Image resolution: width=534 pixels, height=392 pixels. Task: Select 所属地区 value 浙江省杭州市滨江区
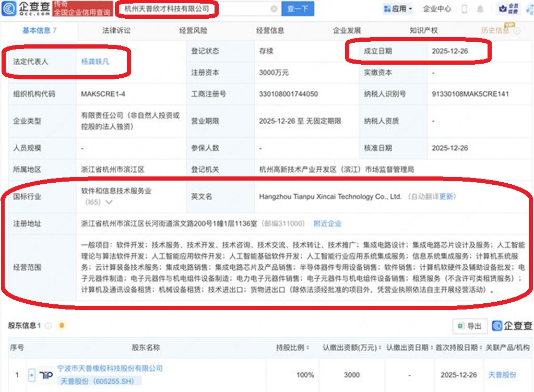[113, 169]
